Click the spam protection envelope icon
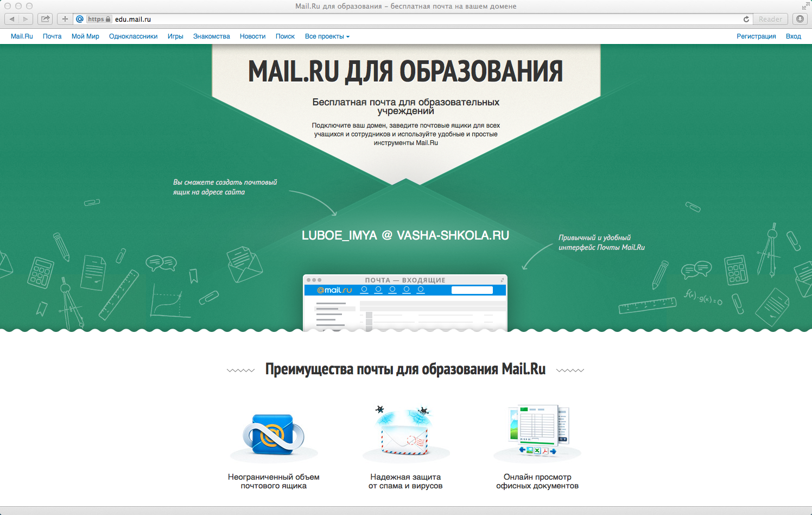 (x=405, y=430)
